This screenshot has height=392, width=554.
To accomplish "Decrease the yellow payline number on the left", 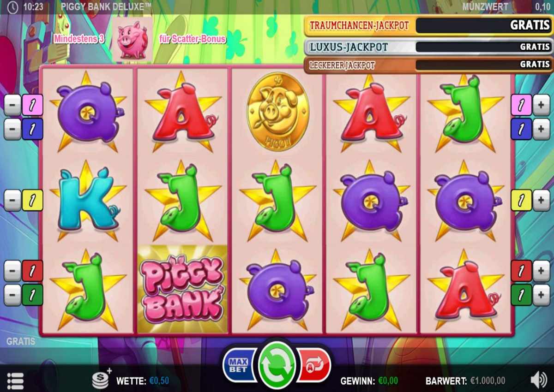I will click(x=12, y=201).
